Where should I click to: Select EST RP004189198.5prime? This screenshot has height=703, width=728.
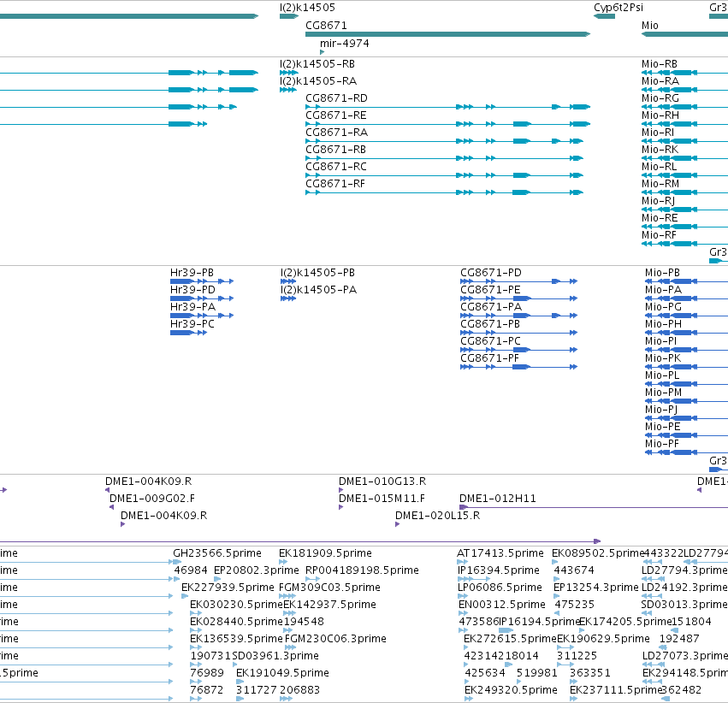[312, 579]
